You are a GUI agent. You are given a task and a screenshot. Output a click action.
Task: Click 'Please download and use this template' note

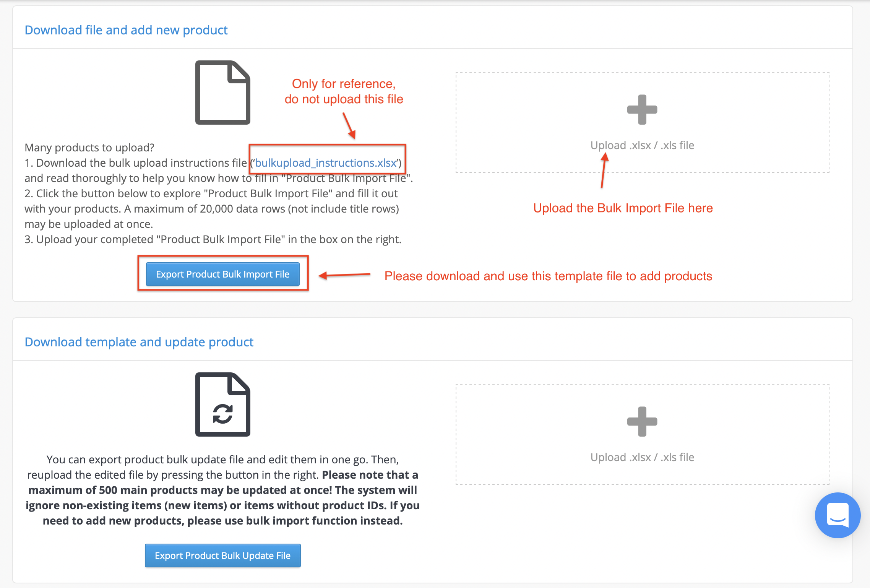point(548,276)
